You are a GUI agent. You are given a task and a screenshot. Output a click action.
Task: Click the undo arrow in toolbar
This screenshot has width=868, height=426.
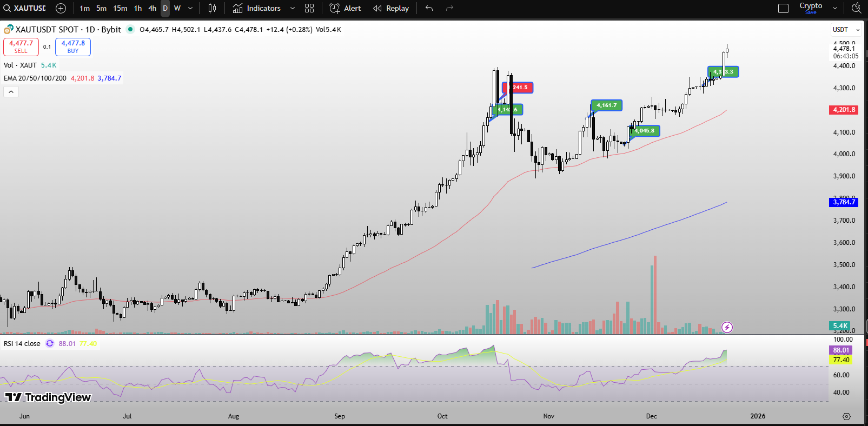pos(429,8)
